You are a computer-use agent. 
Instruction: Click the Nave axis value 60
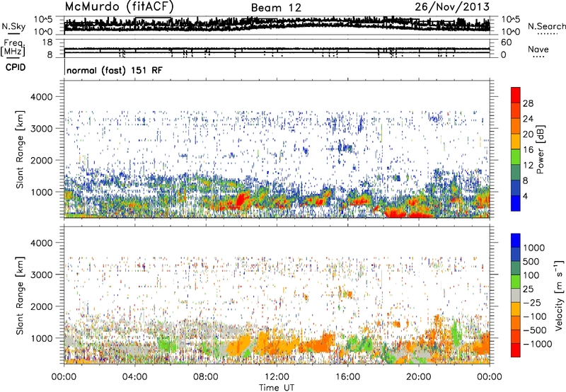click(x=506, y=42)
